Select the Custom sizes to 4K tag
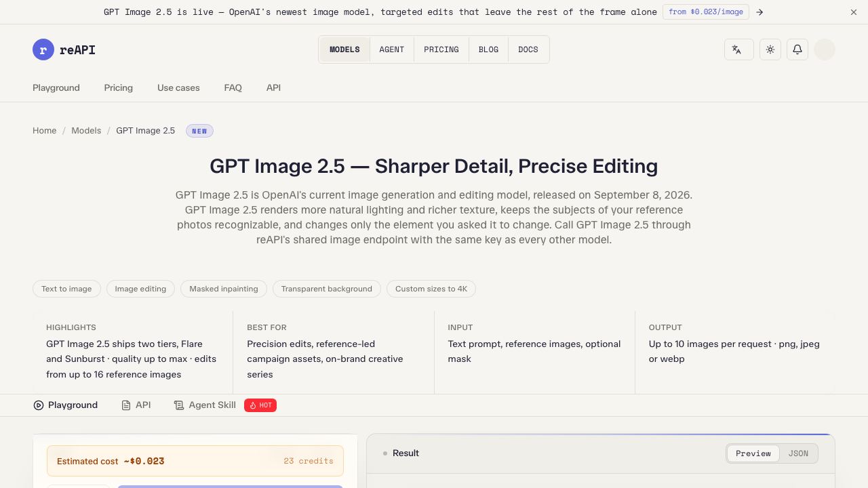Viewport: 868px width, 488px height. pyautogui.click(x=431, y=289)
